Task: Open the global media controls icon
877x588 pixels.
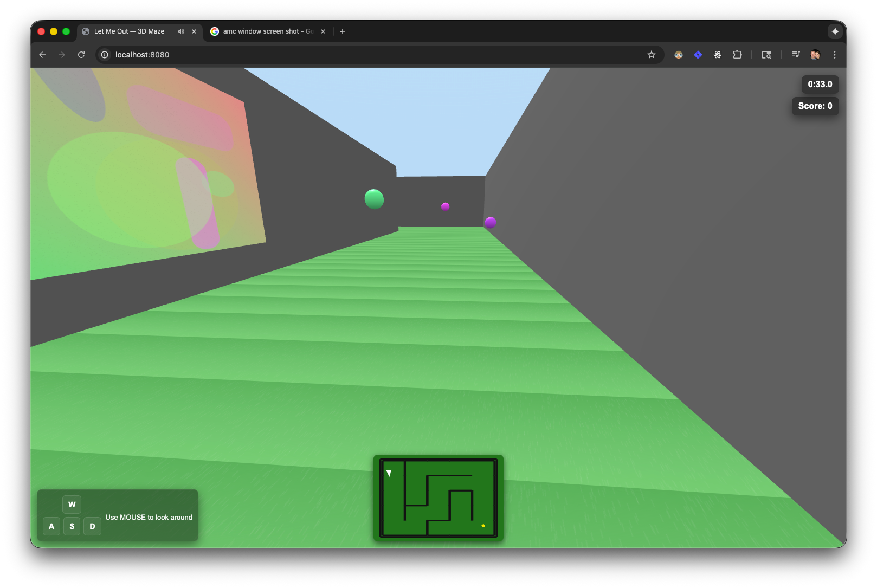Action: (795, 55)
